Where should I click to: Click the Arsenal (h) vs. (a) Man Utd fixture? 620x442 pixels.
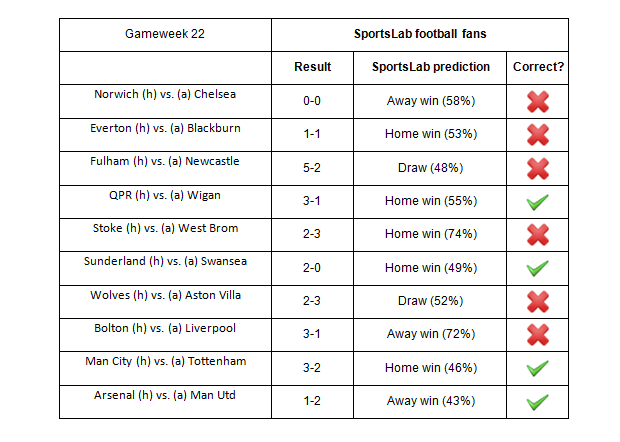click(x=165, y=395)
